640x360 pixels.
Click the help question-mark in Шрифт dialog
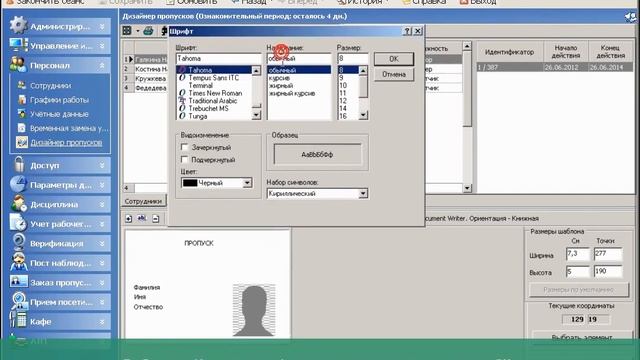pyautogui.click(x=407, y=31)
